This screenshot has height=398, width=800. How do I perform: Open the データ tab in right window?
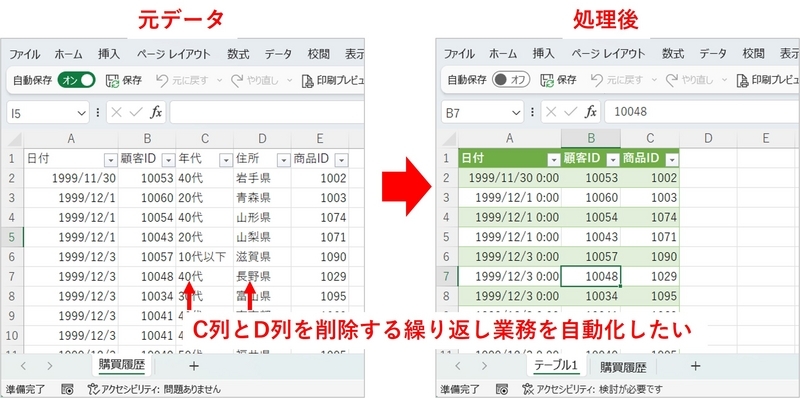click(713, 54)
